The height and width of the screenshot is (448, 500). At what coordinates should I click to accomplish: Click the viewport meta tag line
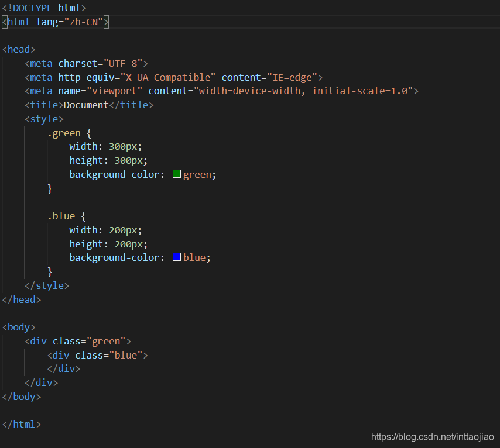222,91
